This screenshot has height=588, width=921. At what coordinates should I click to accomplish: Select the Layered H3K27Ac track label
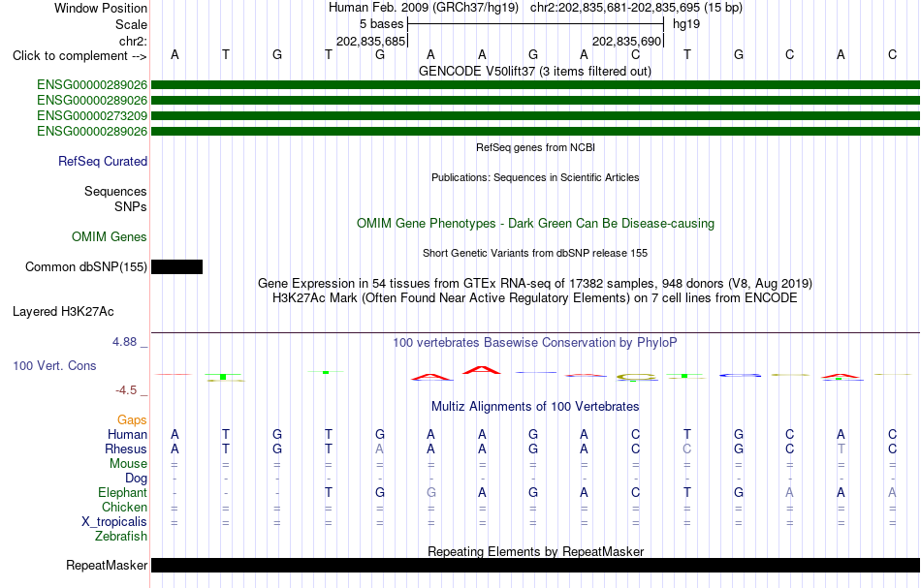[63, 312]
